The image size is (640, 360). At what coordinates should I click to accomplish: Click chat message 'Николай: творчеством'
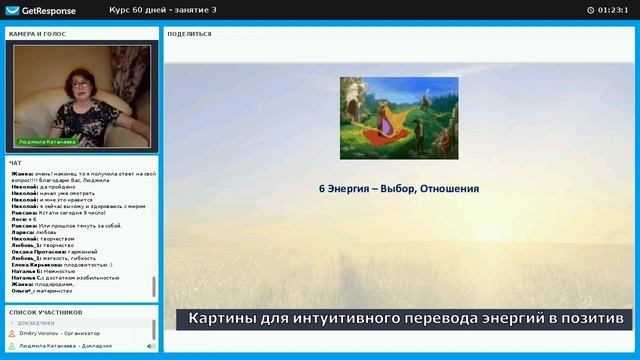pos(43,239)
